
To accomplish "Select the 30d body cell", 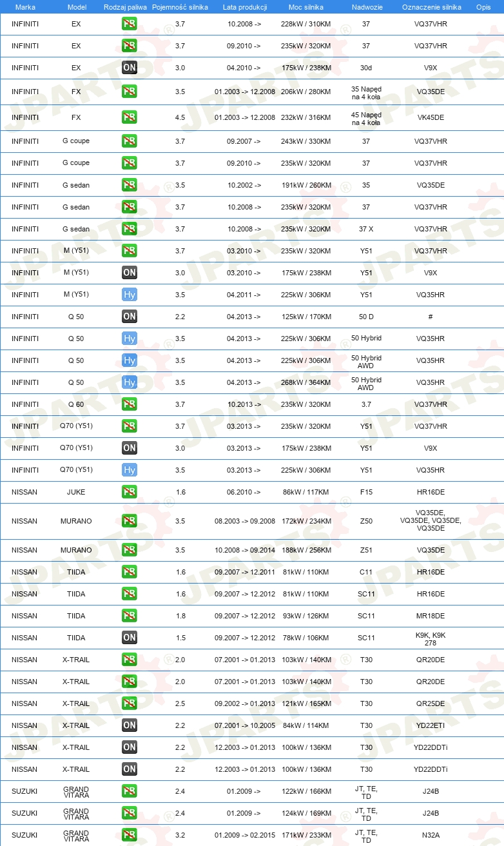I will pyautogui.click(x=366, y=68).
